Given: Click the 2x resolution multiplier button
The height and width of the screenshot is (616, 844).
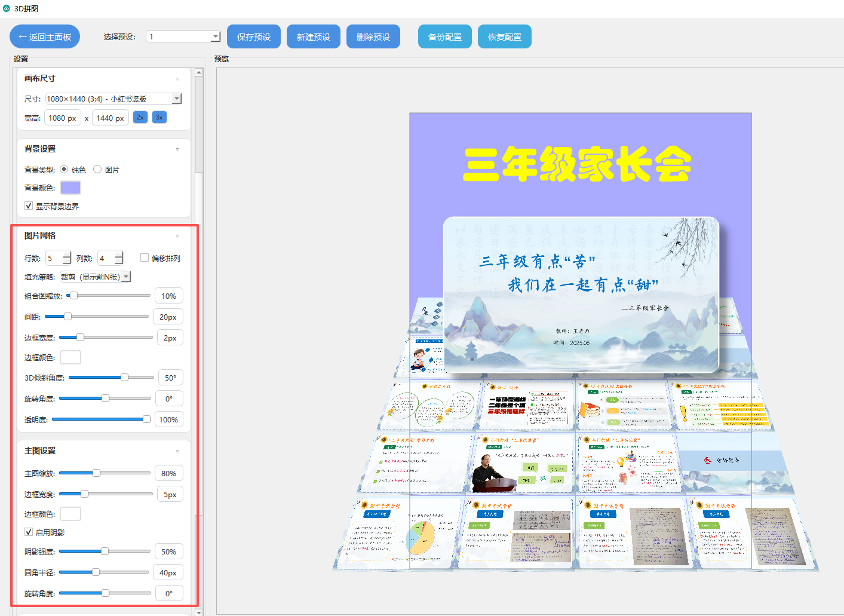Looking at the screenshot, I should (140, 117).
